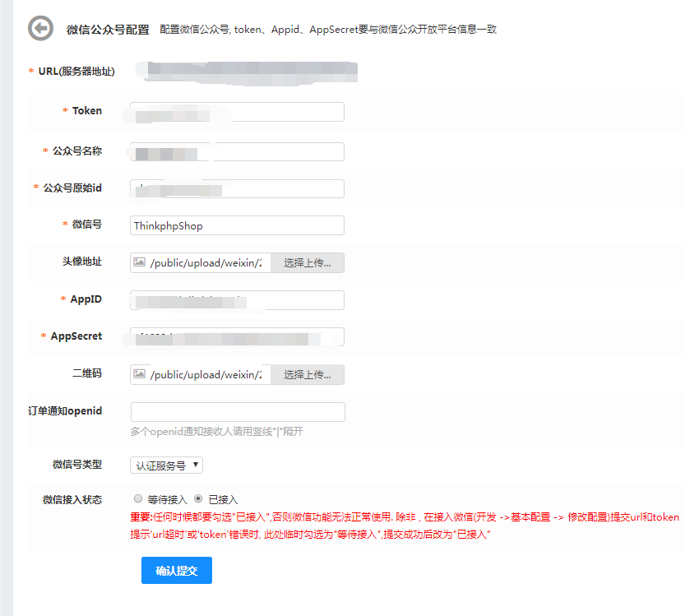Select the 等待接入 radio button
Image resolution: width=685 pixels, height=616 pixels.
tap(137, 498)
